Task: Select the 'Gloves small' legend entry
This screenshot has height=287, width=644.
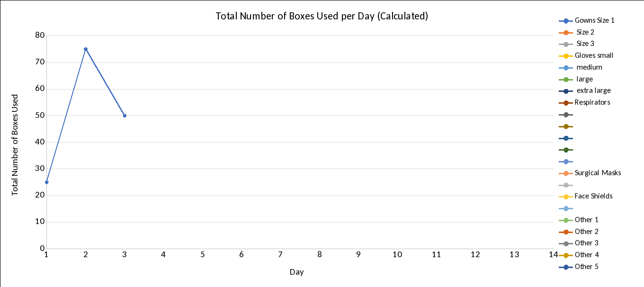Action: pyautogui.click(x=594, y=55)
